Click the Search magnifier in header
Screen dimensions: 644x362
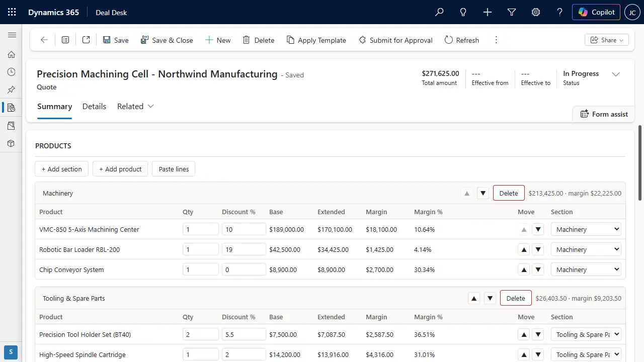[439, 12]
